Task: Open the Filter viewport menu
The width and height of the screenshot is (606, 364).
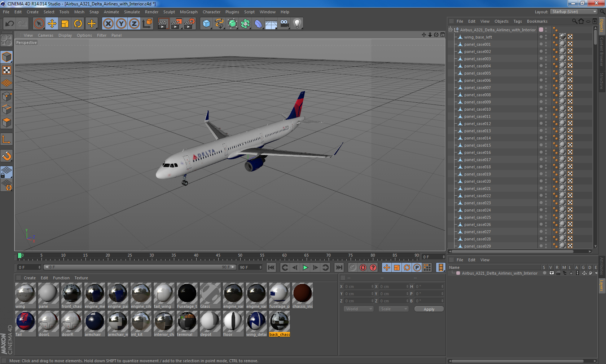Action: click(x=102, y=35)
